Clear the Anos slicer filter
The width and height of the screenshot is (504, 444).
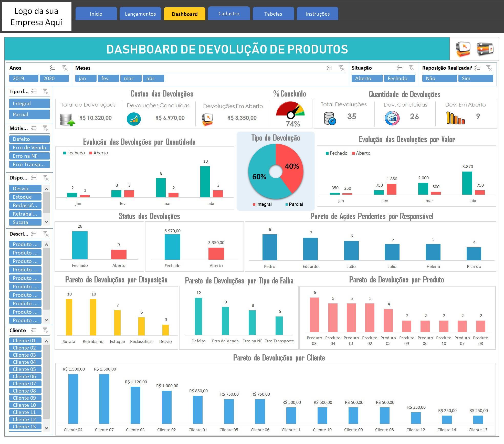(x=65, y=68)
